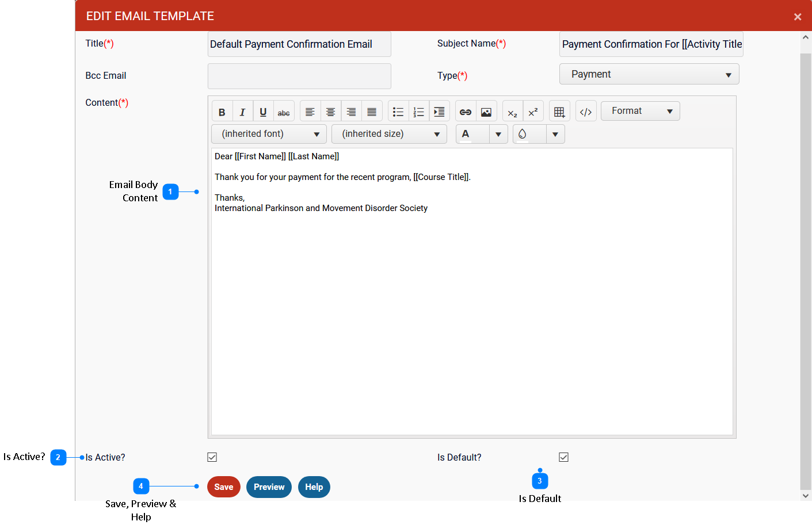The width and height of the screenshot is (812, 525).
Task: Open the Type dropdown showing Payment
Action: pos(649,74)
